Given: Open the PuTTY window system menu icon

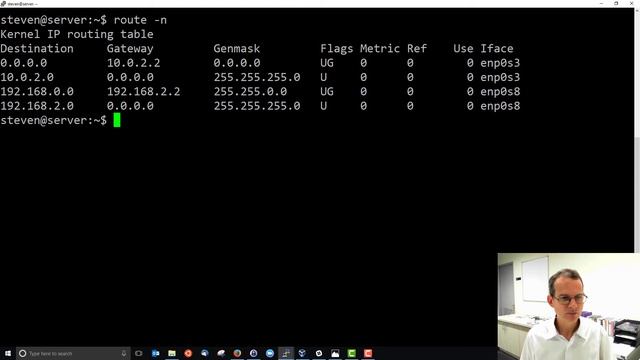Looking at the screenshot, I should [x=3, y=3].
